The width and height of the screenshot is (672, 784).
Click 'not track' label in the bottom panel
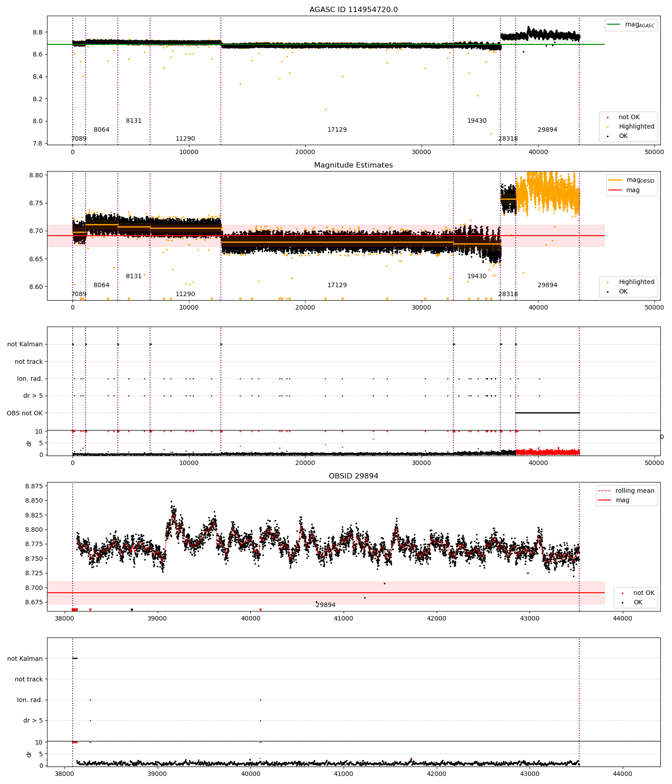29,679
